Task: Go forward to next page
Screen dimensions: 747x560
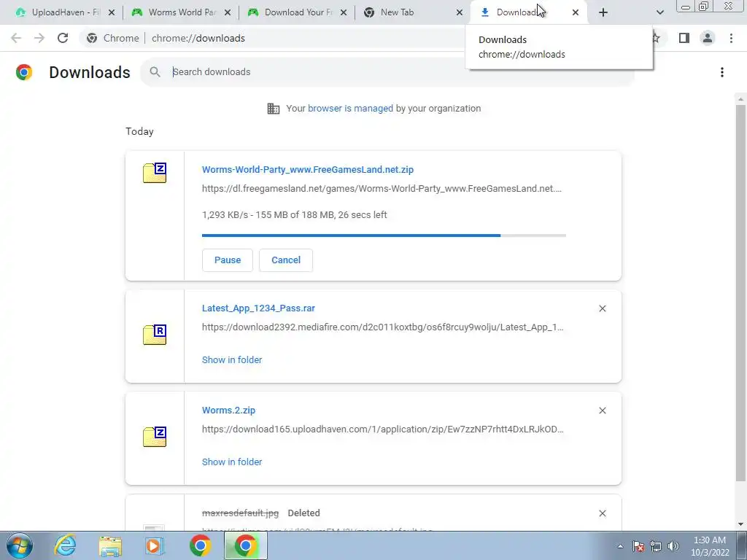Action: click(x=39, y=38)
